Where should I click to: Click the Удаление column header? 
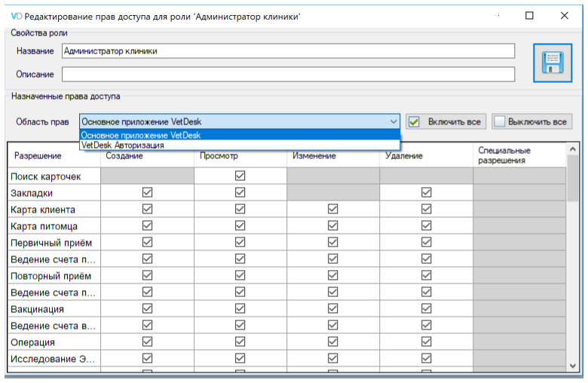[426, 155]
